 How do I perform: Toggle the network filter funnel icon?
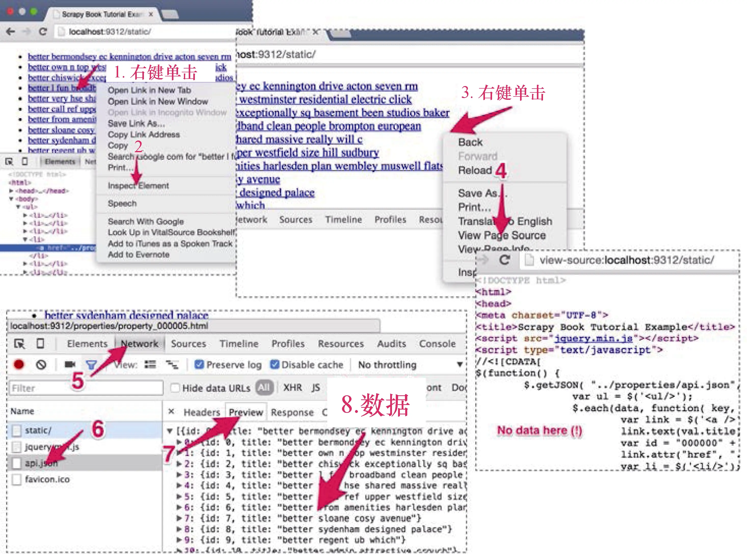pos(91,365)
